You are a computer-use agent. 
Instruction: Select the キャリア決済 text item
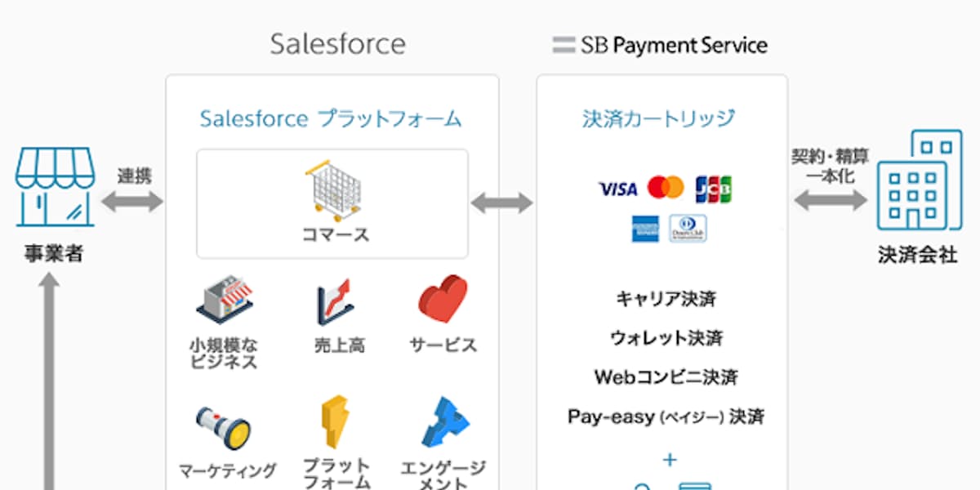666,299
